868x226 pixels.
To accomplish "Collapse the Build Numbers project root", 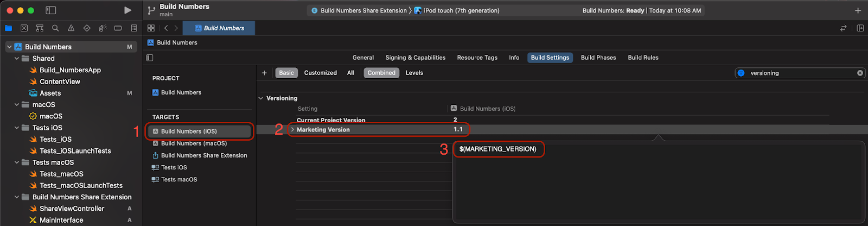I will click(9, 47).
